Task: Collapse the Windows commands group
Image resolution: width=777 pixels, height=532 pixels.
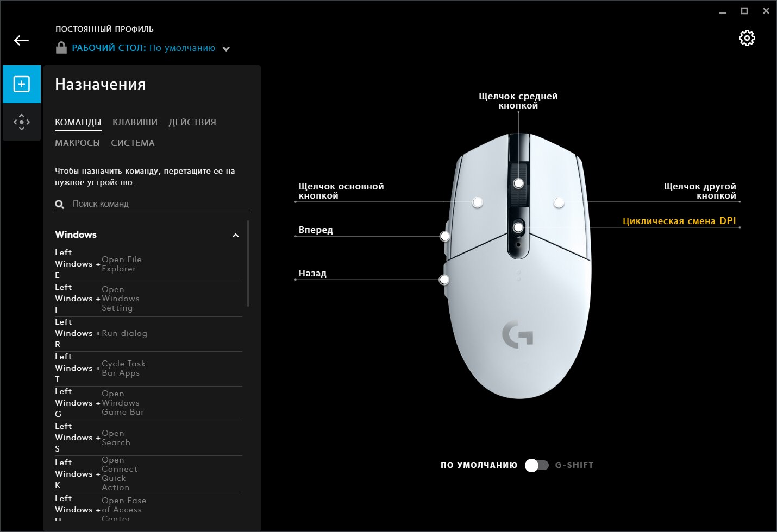Action: point(235,235)
